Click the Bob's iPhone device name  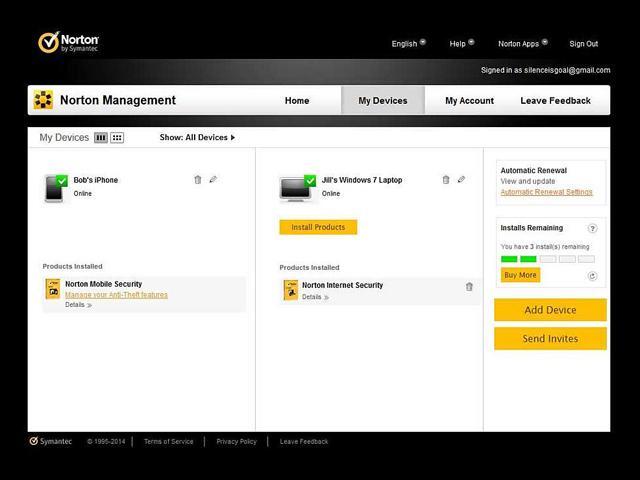[96, 180]
